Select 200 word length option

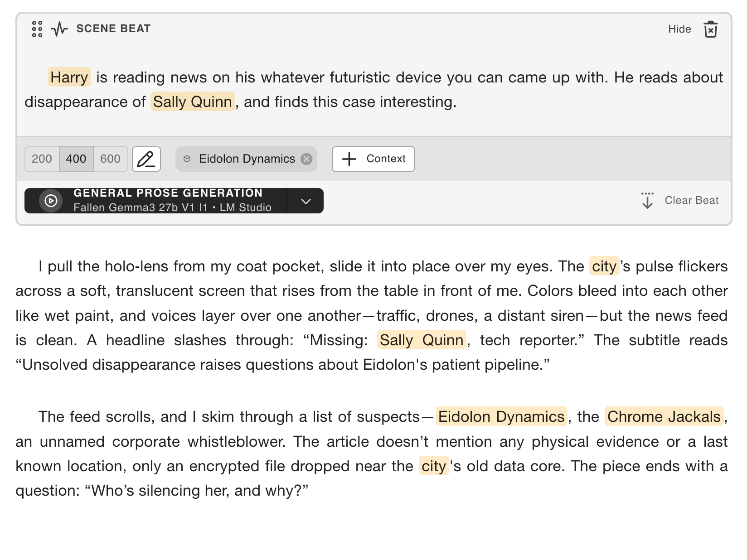(x=42, y=159)
